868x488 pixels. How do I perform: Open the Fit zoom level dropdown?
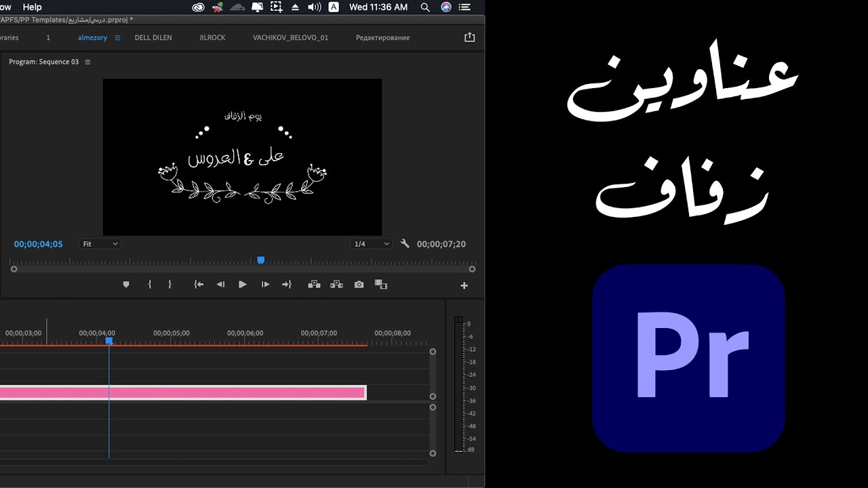tap(100, 244)
